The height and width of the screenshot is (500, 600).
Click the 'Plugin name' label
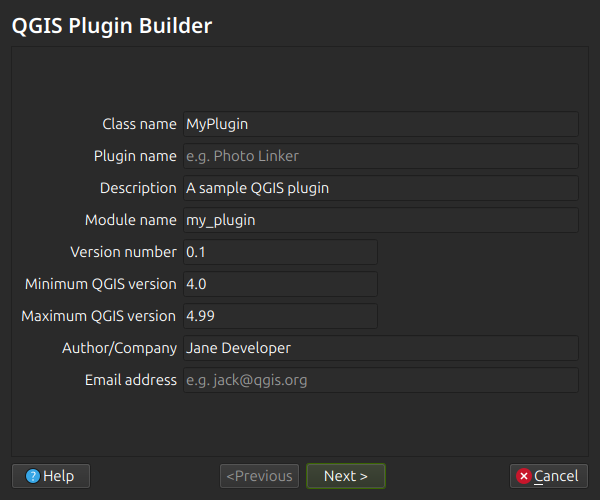[135, 156]
